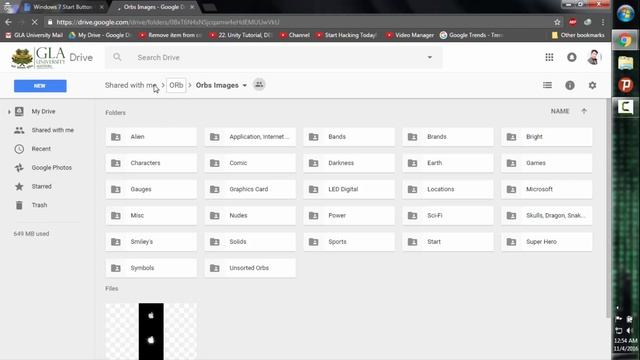Open the Bands folder
The width and height of the screenshot is (640, 360).
pyautogui.click(x=349, y=137)
